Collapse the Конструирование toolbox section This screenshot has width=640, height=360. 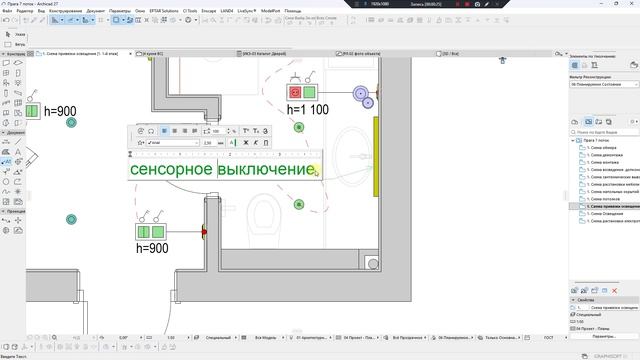coord(3,54)
